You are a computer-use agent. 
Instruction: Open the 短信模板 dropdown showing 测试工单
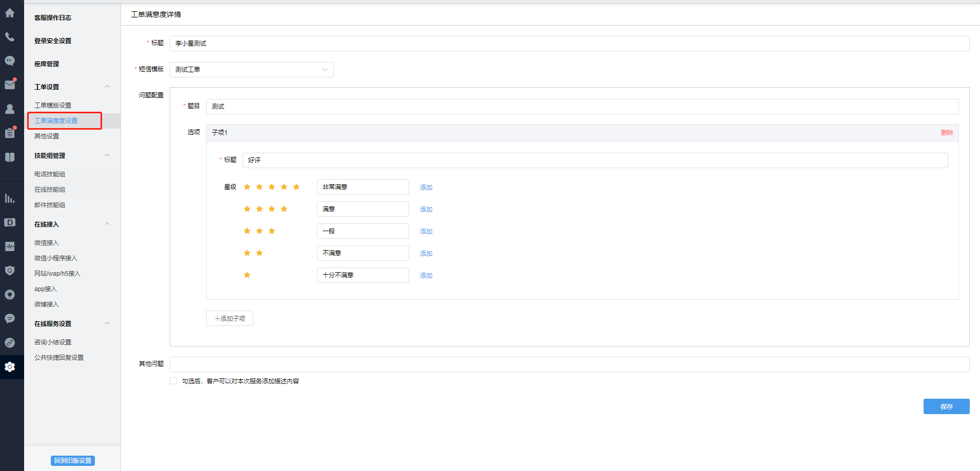pyautogui.click(x=252, y=70)
